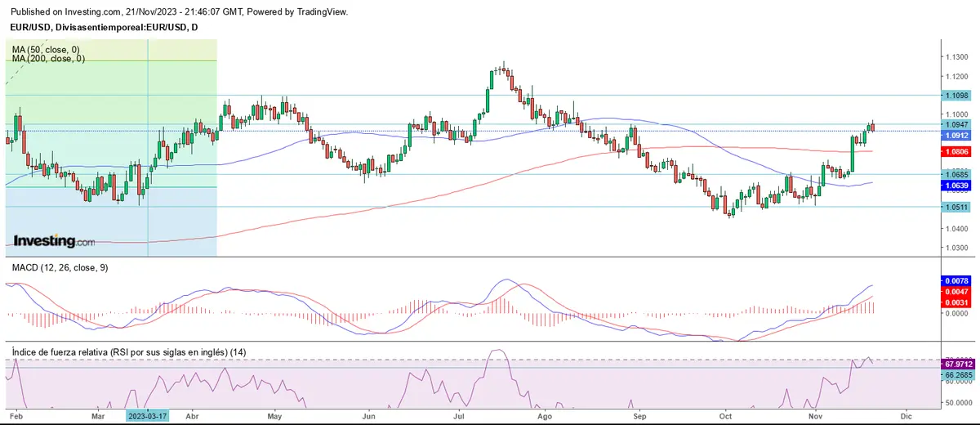Click the Investing.com logo watermark

(x=56, y=241)
